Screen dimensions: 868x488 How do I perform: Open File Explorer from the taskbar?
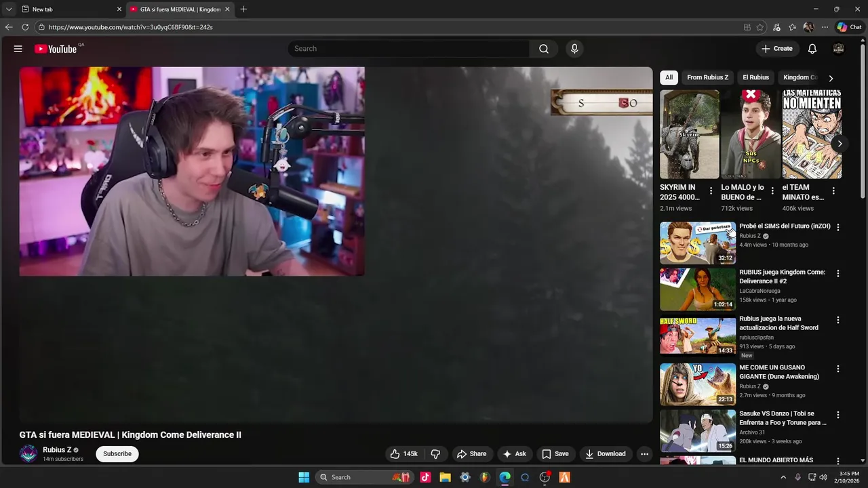coord(445,477)
